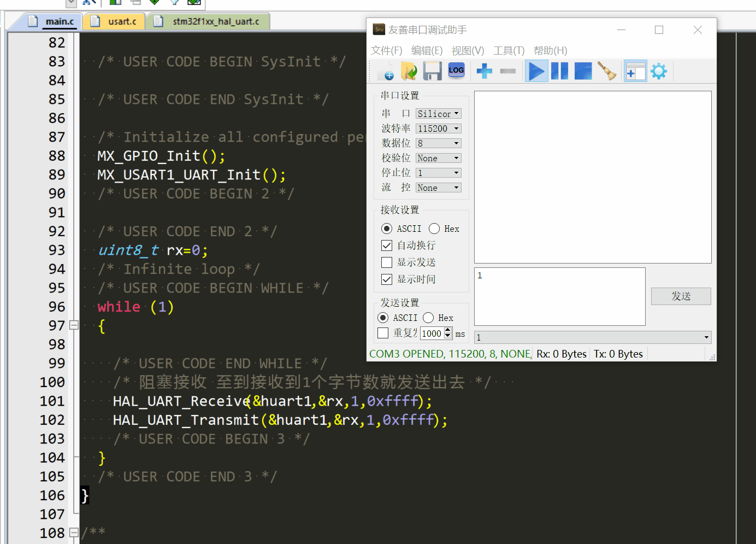
Task: Click the COM3 OPENED status text
Action: [x=450, y=354]
